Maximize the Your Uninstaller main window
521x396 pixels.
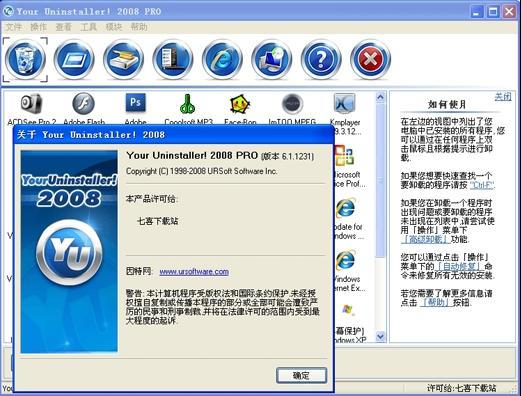click(493, 12)
